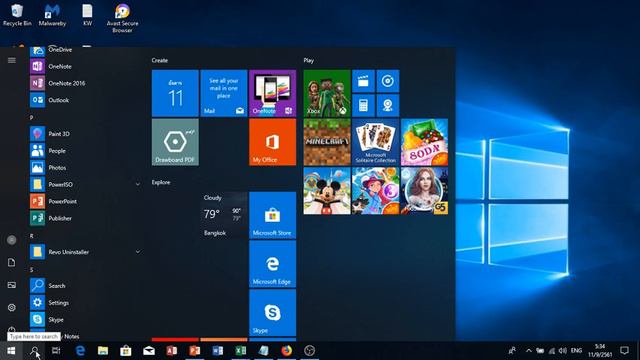
Task: Open the OneNote tile in Create group
Action: 272,93
